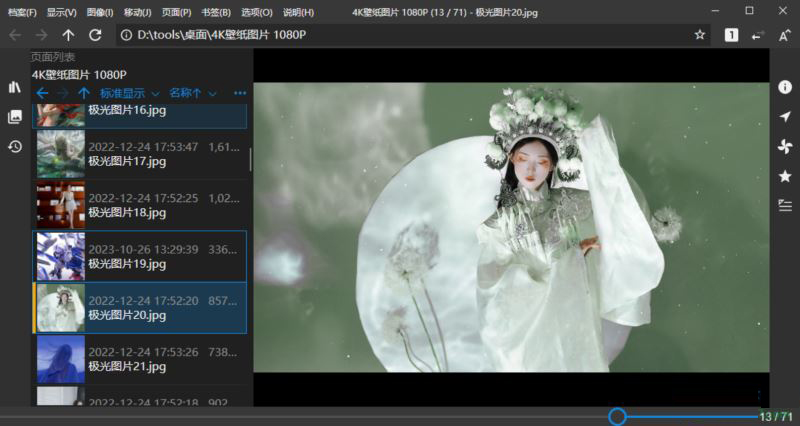
Task: Click the 13 / 71 page counter
Action: 776,417
